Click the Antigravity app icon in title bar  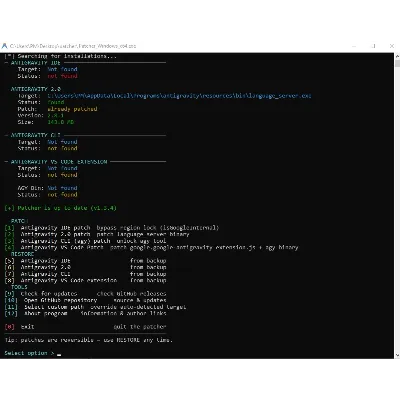pyautogui.click(x=4, y=46)
